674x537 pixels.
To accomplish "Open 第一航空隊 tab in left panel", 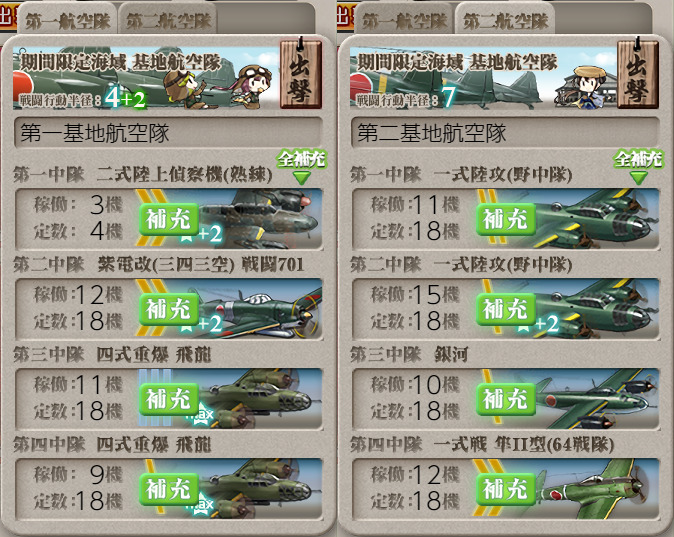I will click(67, 21).
